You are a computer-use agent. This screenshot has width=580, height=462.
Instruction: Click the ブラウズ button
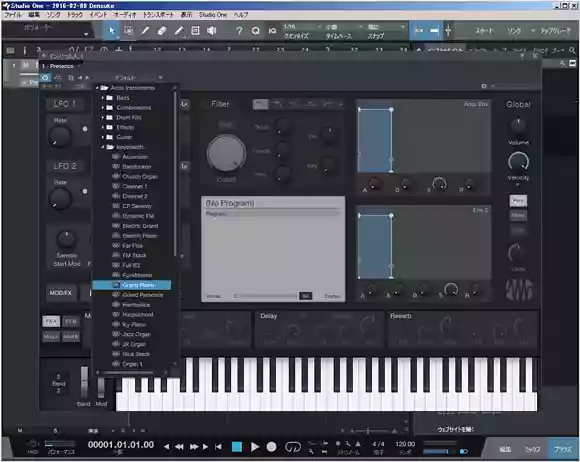click(x=563, y=449)
